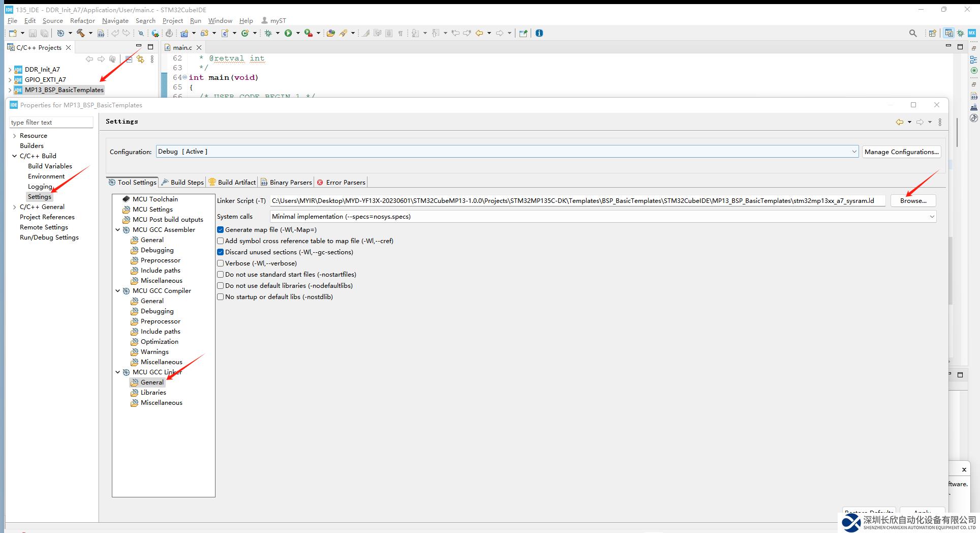This screenshot has width=980, height=533.
Task: Select MCU Toolchain in tool settings tree
Action: pyautogui.click(x=155, y=199)
